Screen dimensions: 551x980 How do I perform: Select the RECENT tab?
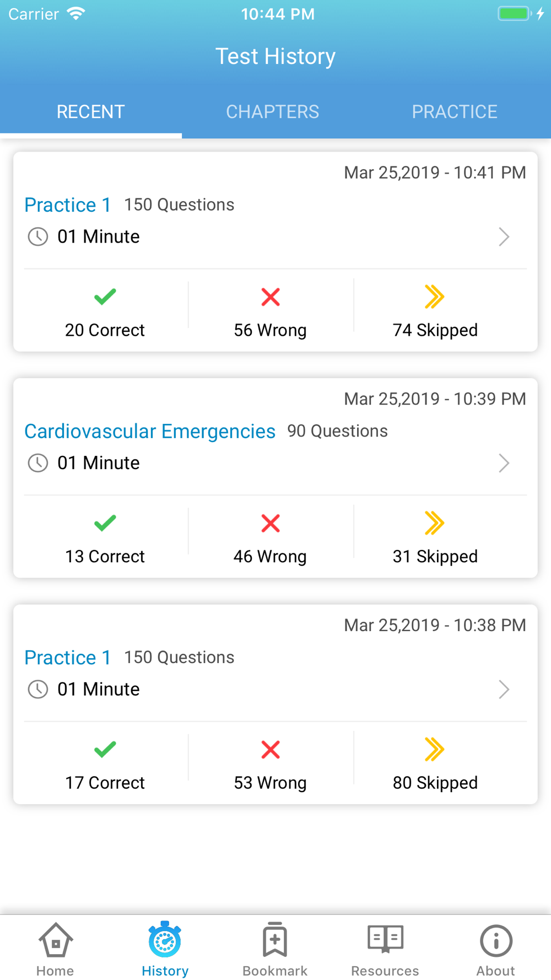pyautogui.click(x=91, y=112)
